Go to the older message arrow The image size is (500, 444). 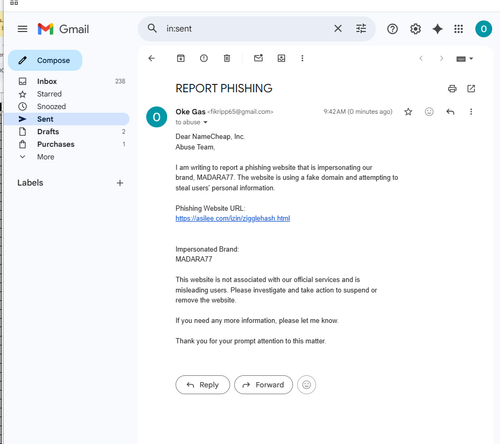441,58
